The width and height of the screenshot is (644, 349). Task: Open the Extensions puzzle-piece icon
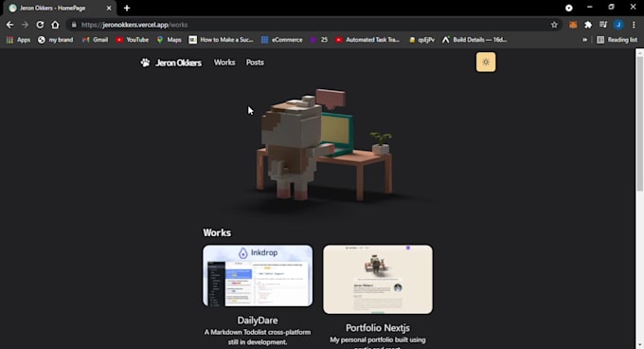pos(588,25)
